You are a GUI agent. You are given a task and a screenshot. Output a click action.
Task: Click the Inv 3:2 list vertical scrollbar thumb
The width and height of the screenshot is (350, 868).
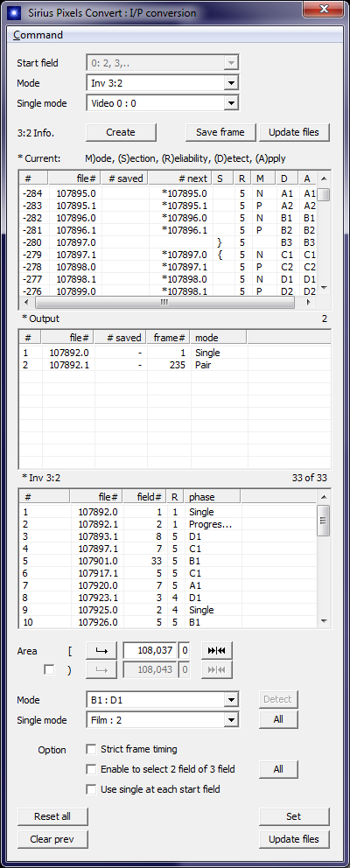point(325,521)
